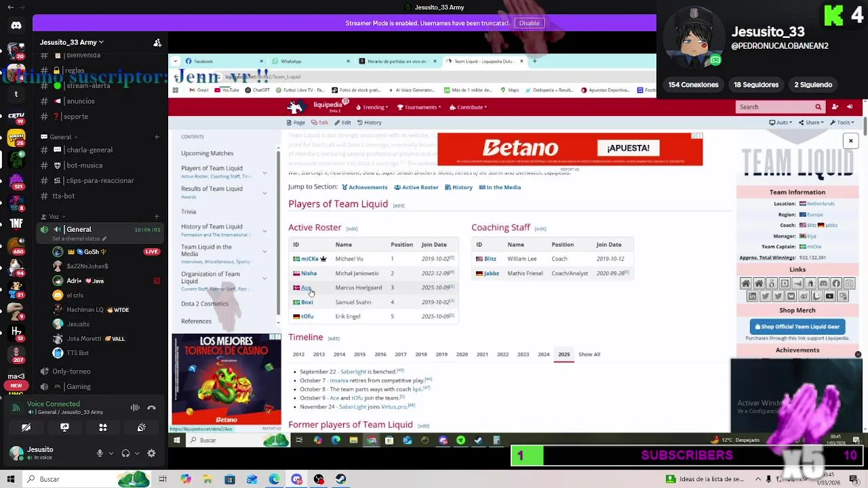Open Liquipedia Trending dropdown
Viewport: 868px width, 488px height.
[x=372, y=107]
